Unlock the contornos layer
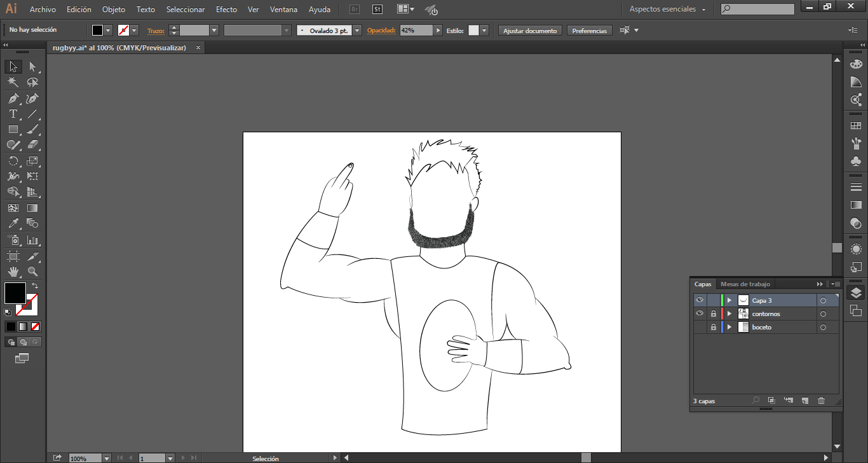868x463 pixels. click(x=714, y=314)
